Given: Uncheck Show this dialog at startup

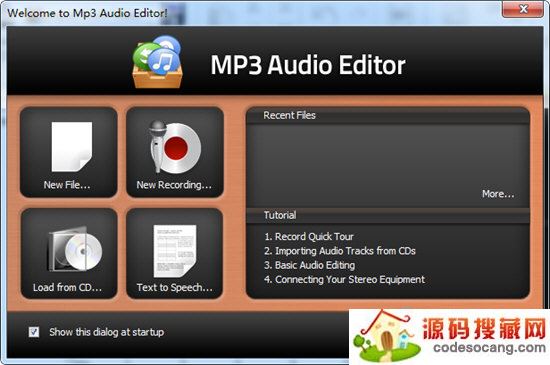Looking at the screenshot, I should 34,331.
